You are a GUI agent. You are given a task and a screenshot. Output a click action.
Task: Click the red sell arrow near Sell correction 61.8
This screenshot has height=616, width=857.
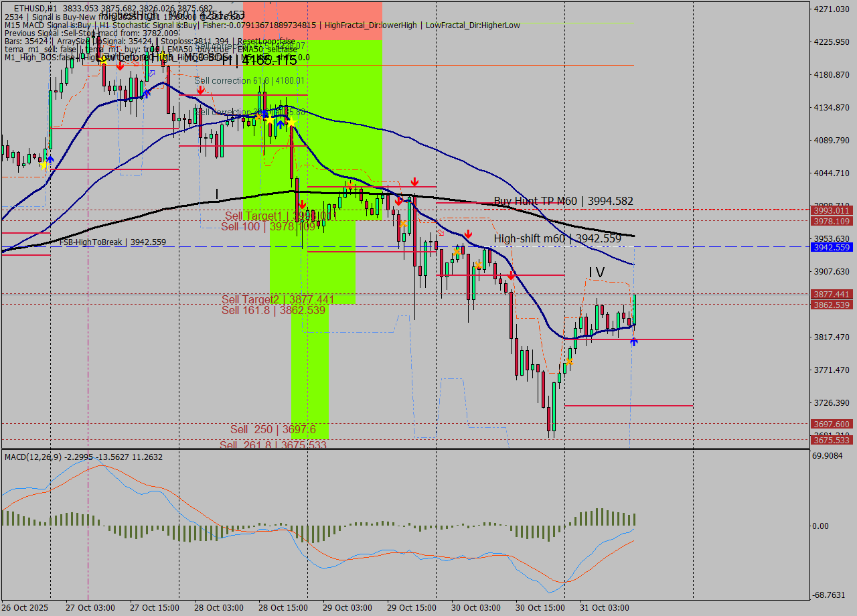tap(200, 90)
